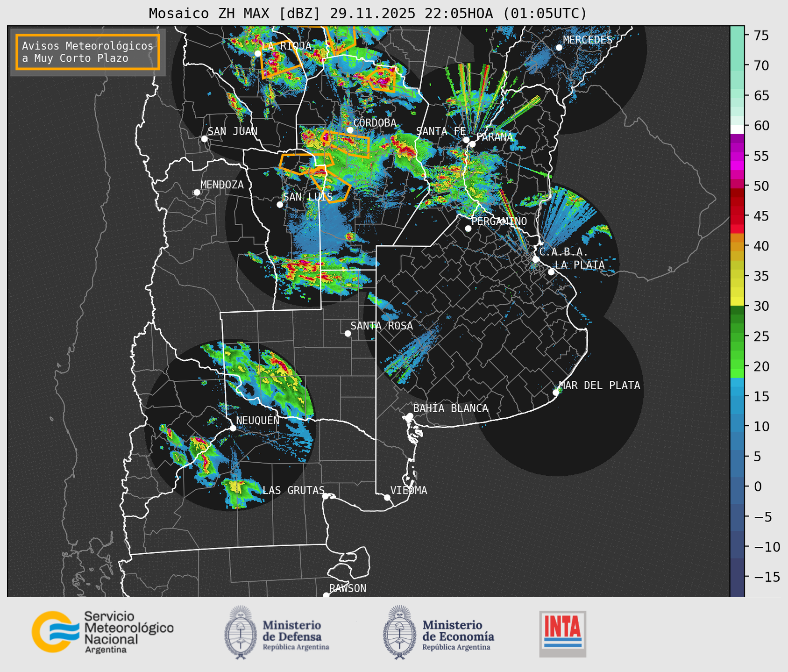Click the BAHÍA BLANCA city label
The width and height of the screenshot is (788, 672).
point(451,408)
